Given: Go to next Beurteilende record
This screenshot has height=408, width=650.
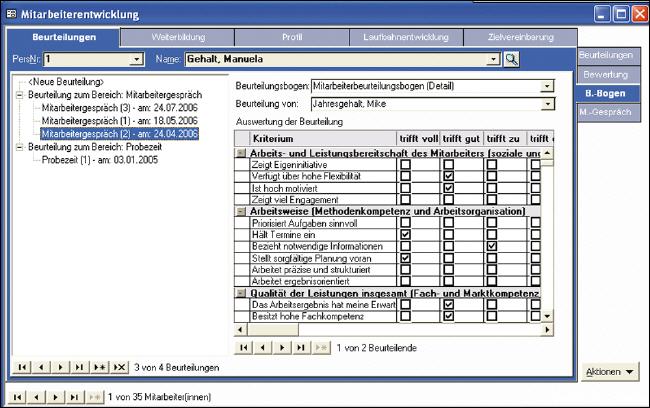Looking at the screenshot, I should tap(282, 347).
